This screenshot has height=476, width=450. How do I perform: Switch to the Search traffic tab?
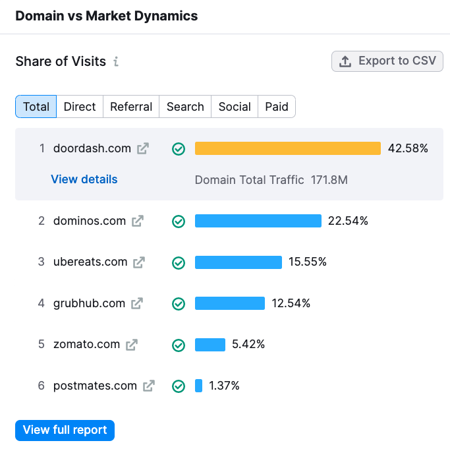[185, 107]
